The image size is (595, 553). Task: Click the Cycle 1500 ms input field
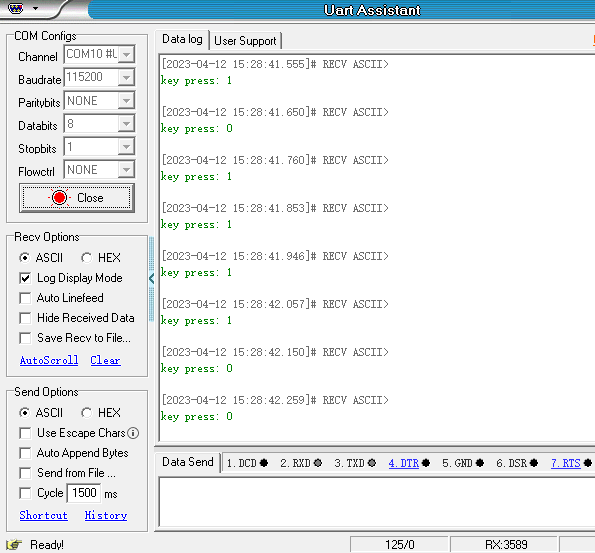coord(84,493)
